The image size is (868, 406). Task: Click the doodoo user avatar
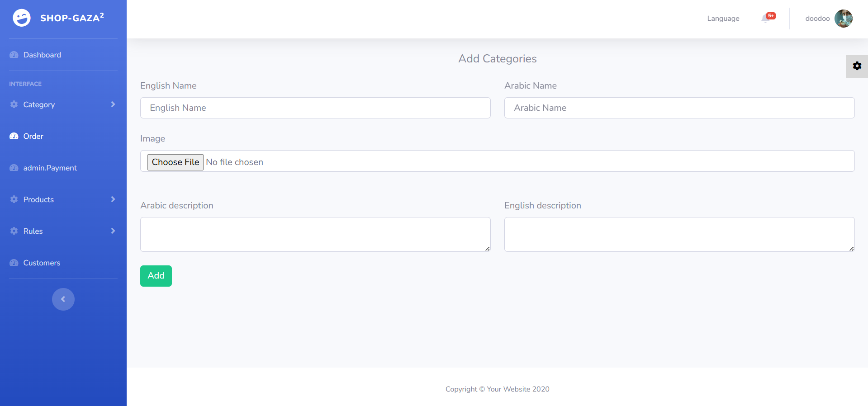click(844, 19)
